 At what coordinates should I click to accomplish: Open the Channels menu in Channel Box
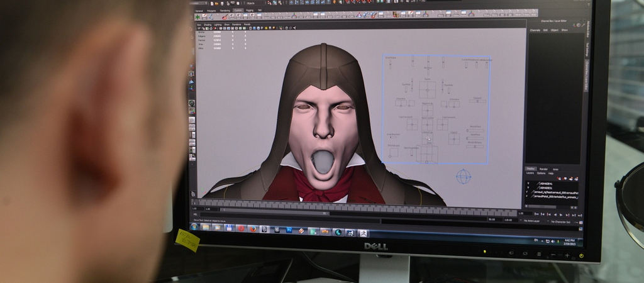tap(535, 30)
